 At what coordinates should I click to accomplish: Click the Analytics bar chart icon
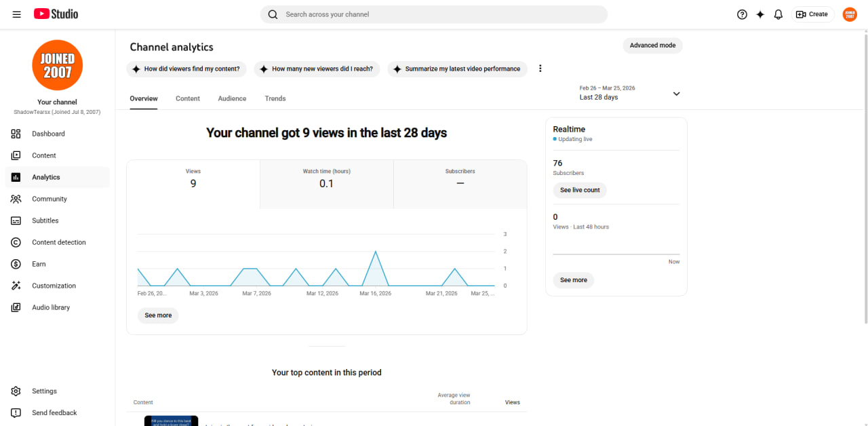click(16, 177)
